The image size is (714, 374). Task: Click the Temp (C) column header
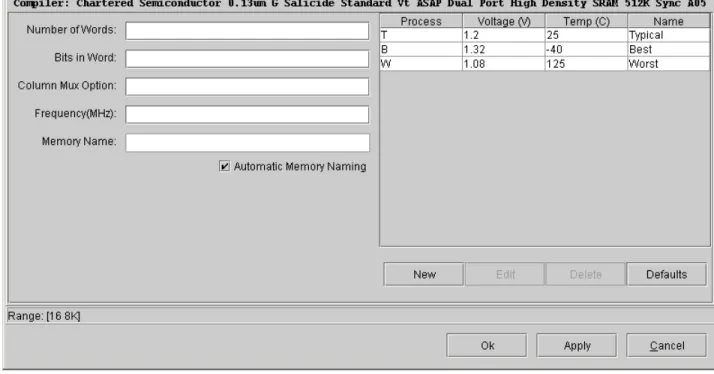(x=586, y=21)
